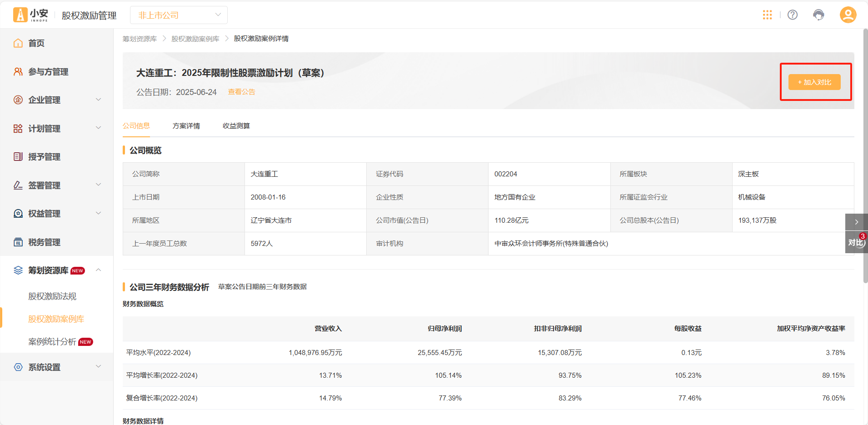This screenshot has height=425, width=868.
Task: Collapse the 筹划资源库 menu chevron
Action: pos(98,270)
